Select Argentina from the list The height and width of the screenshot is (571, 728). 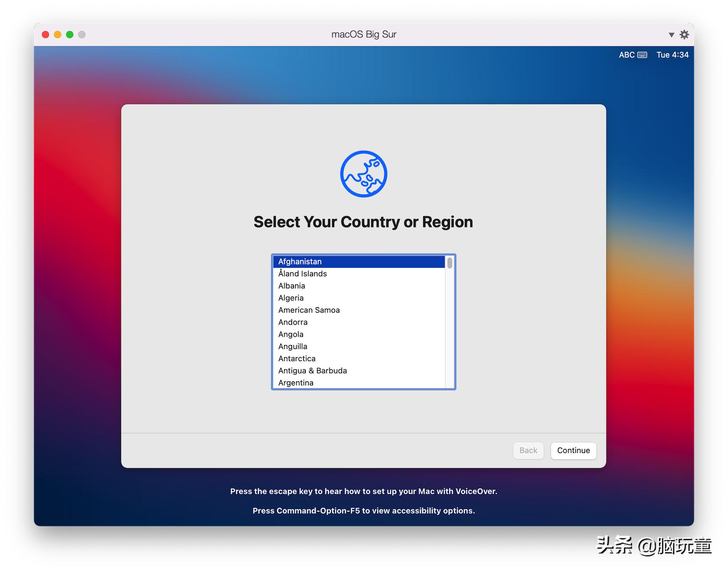pyautogui.click(x=359, y=383)
